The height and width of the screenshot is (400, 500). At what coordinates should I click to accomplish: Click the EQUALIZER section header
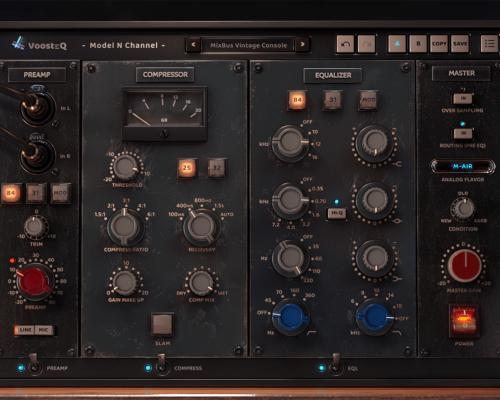333,75
